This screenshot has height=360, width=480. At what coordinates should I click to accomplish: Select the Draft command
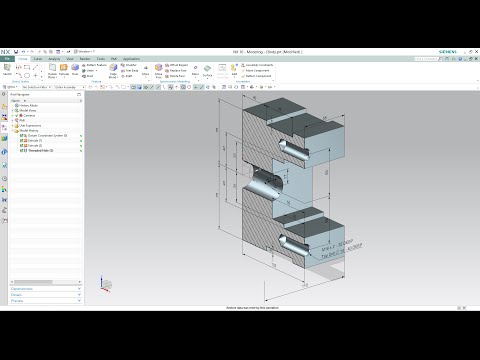[x=127, y=76]
